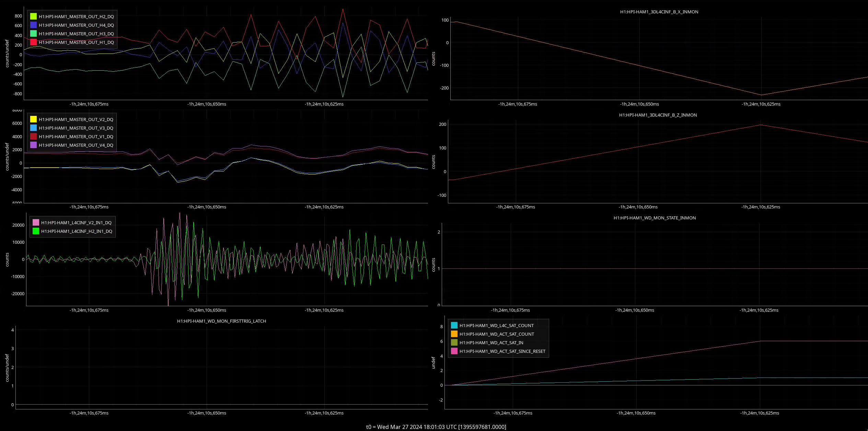Viewport: 868px width, 431px height.
Task: Click the WD_MON_STATE_INMON plot title
Action: tap(655, 218)
